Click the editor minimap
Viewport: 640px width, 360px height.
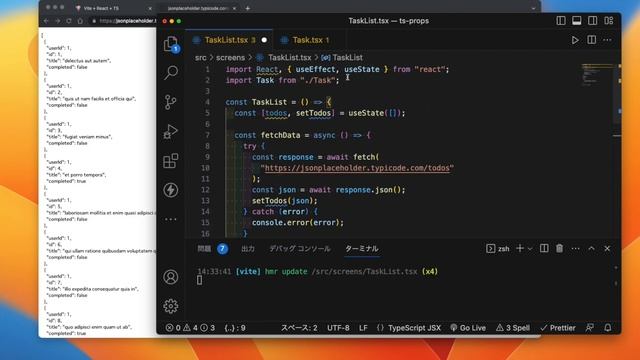coord(597,74)
